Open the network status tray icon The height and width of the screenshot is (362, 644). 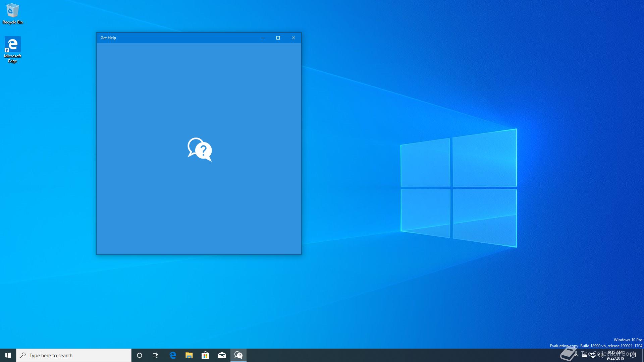click(593, 355)
